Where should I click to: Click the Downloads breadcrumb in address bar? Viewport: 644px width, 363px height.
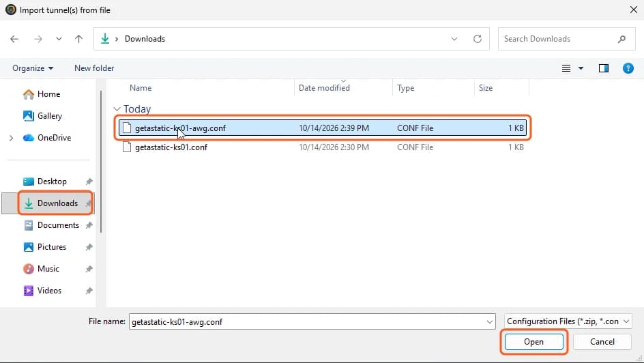145,39
